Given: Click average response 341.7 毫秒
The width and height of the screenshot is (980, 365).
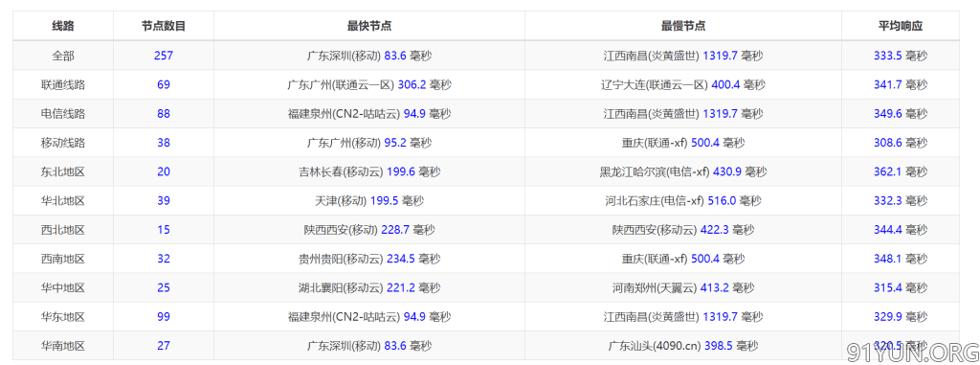Looking at the screenshot, I should click(901, 84).
